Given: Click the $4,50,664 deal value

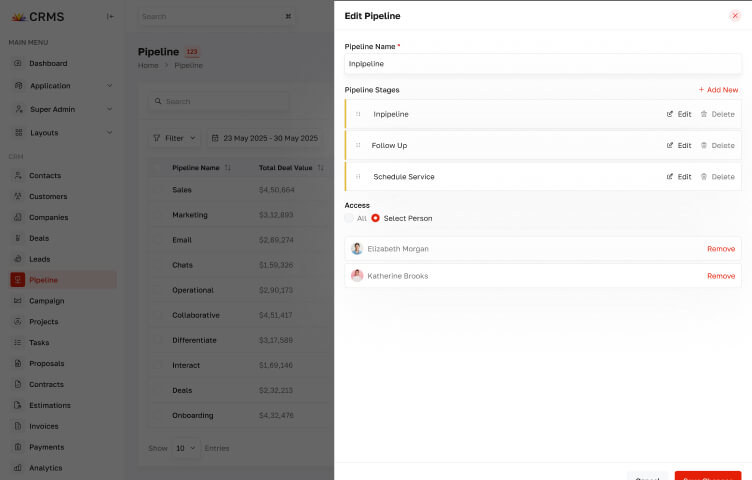Looking at the screenshot, I should [277, 190].
